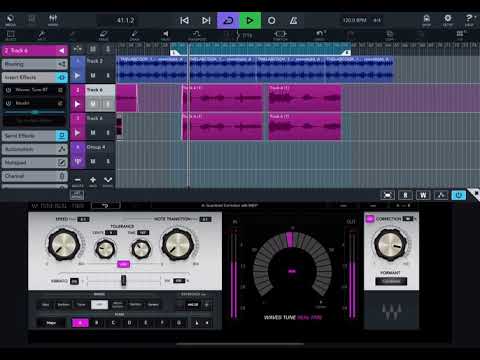This screenshot has width=480, height=360.
Task: Toggle plugin fullscreen view icon
Action: [x=387, y=195]
